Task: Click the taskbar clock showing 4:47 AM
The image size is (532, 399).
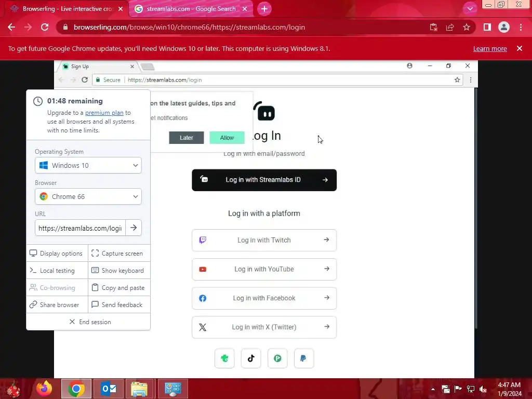Action: click(509, 389)
